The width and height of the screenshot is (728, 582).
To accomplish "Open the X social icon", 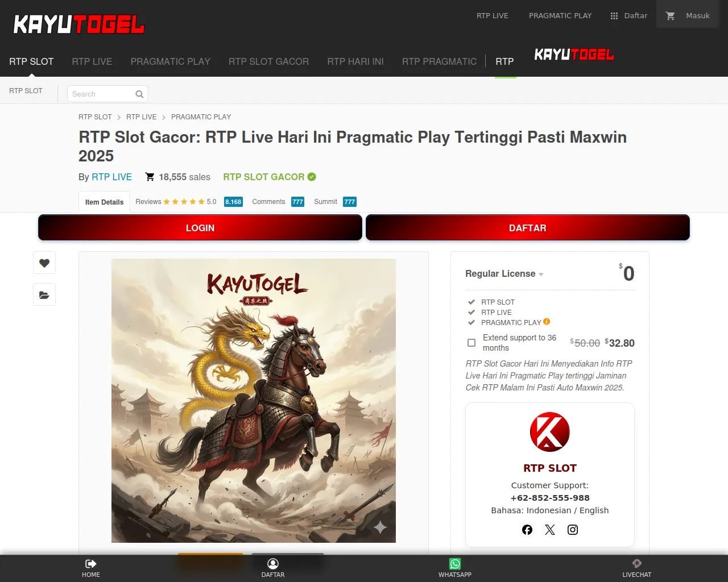I will 550,530.
